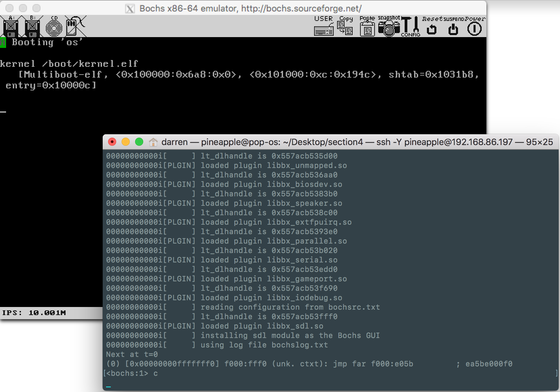560x392 pixels.
Task: Click the Paste clipboard icon in Bochs
Action: point(367,26)
